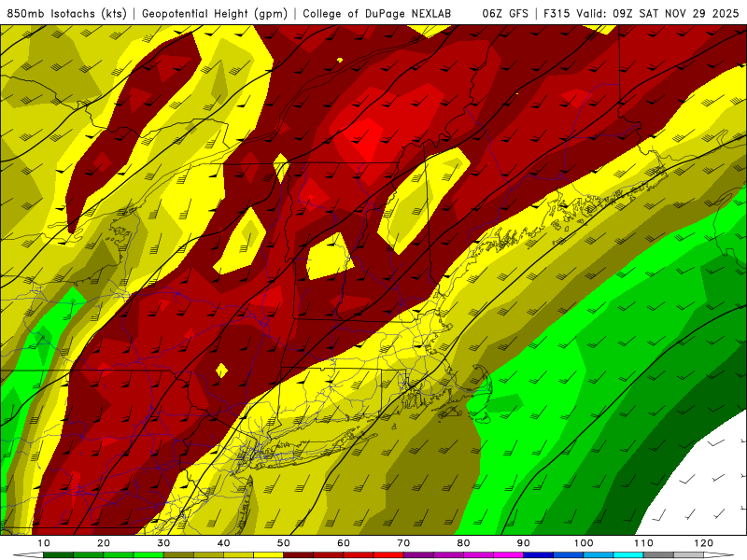Image resolution: width=747 pixels, height=560 pixels.
Task: Click the cyan legend swatch before 110
Action: click(628, 555)
